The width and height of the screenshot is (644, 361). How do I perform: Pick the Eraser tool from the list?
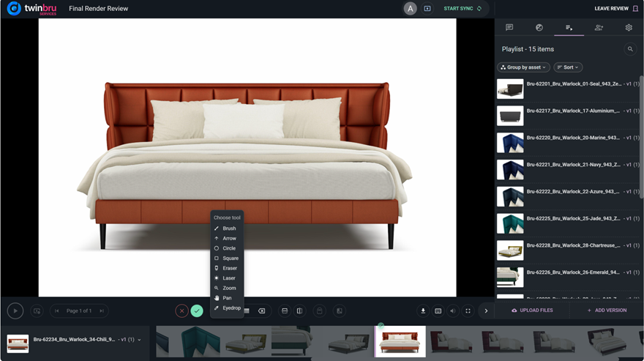[227, 268]
